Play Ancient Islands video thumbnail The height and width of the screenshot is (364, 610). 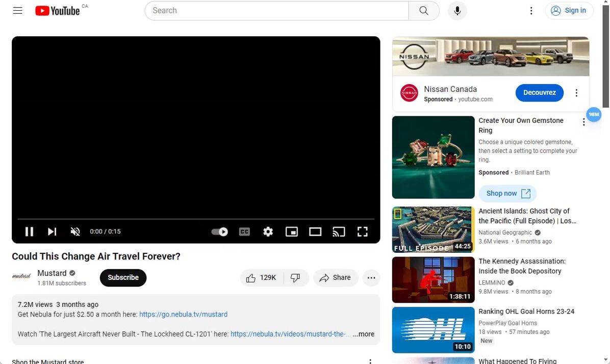click(x=434, y=230)
